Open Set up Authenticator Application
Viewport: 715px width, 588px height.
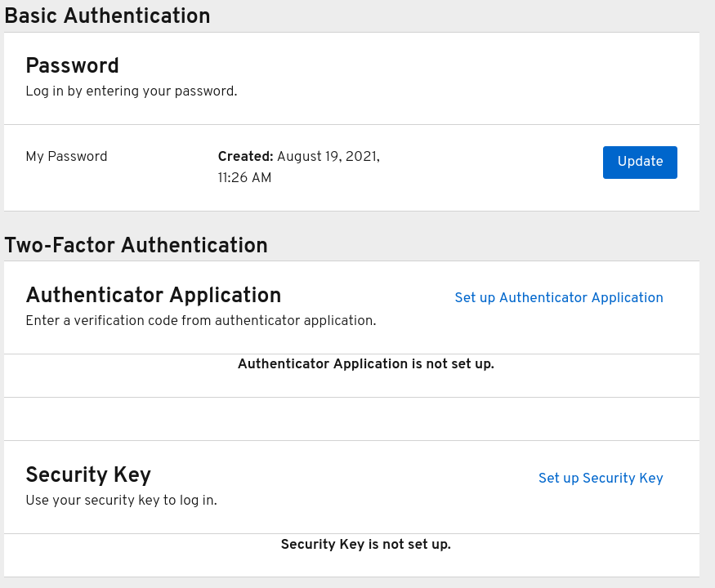point(559,298)
